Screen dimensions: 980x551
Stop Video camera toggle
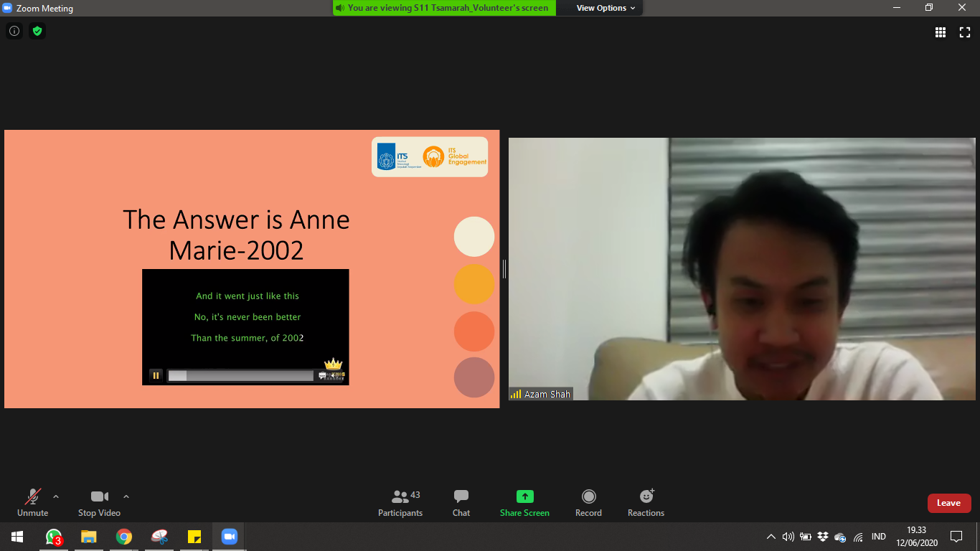pyautogui.click(x=99, y=502)
